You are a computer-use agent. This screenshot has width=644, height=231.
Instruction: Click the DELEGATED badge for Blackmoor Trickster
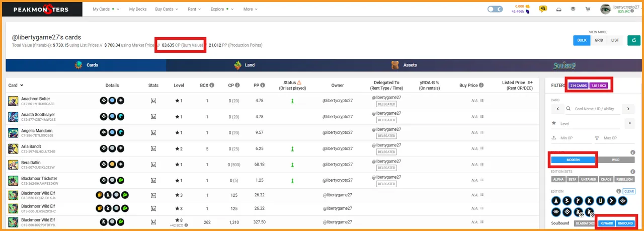coord(386,184)
